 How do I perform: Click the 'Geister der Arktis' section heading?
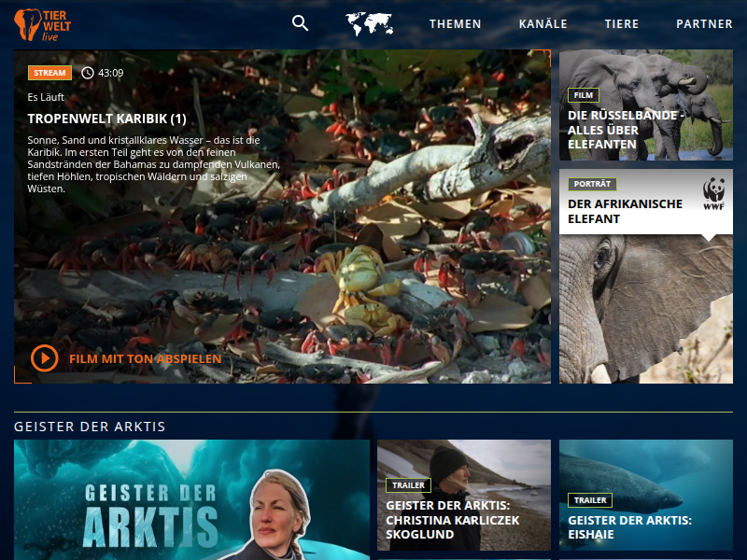(x=90, y=427)
